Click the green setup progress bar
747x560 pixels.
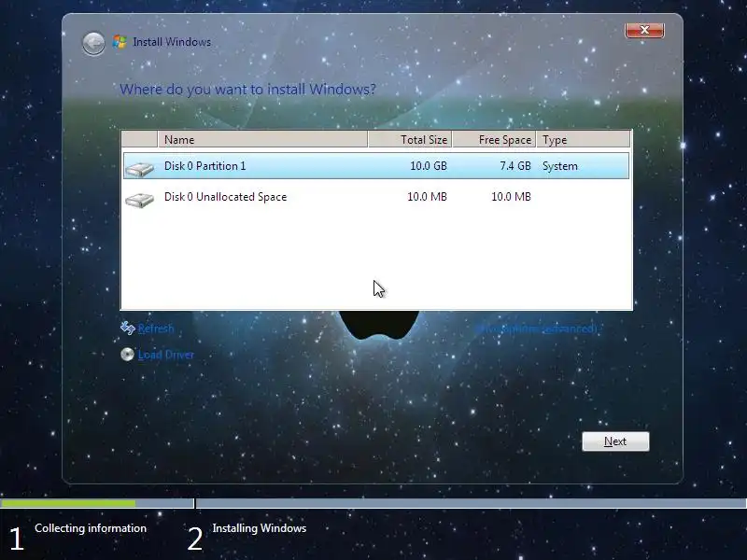67,503
